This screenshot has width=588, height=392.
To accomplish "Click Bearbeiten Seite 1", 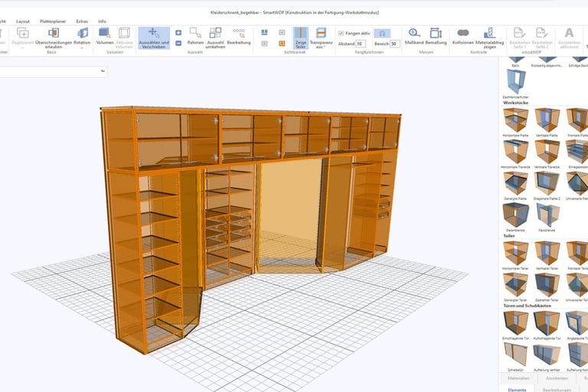I will (519, 38).
